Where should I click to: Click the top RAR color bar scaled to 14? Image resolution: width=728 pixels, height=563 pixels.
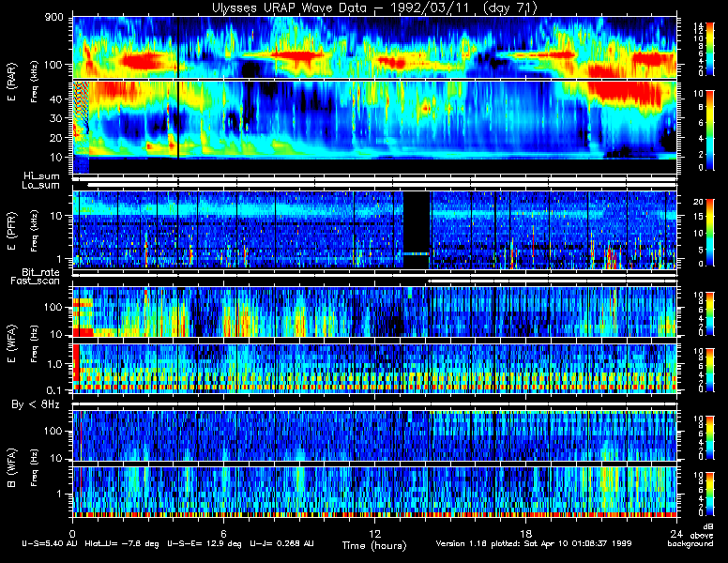[710, 49]
